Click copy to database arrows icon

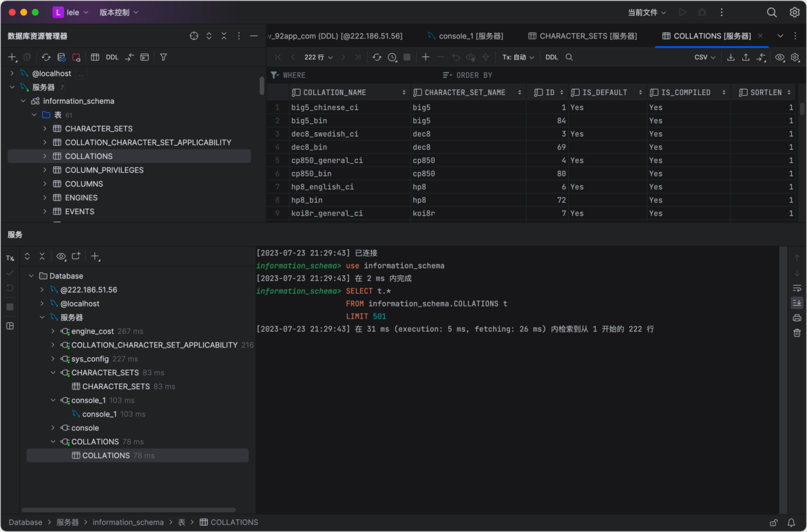[x=761, y=57]
